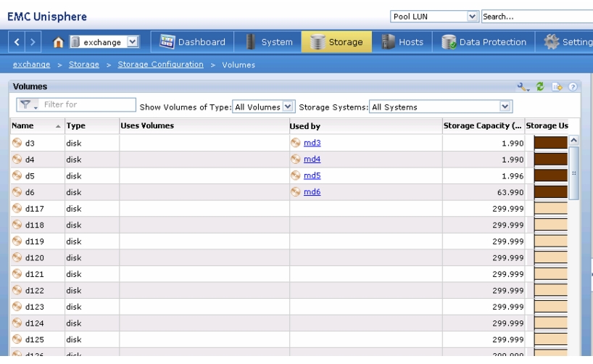Viewport: 593px width, 364px height.
Task: Click the disk type cell for d120
Action: pos(92,257)
